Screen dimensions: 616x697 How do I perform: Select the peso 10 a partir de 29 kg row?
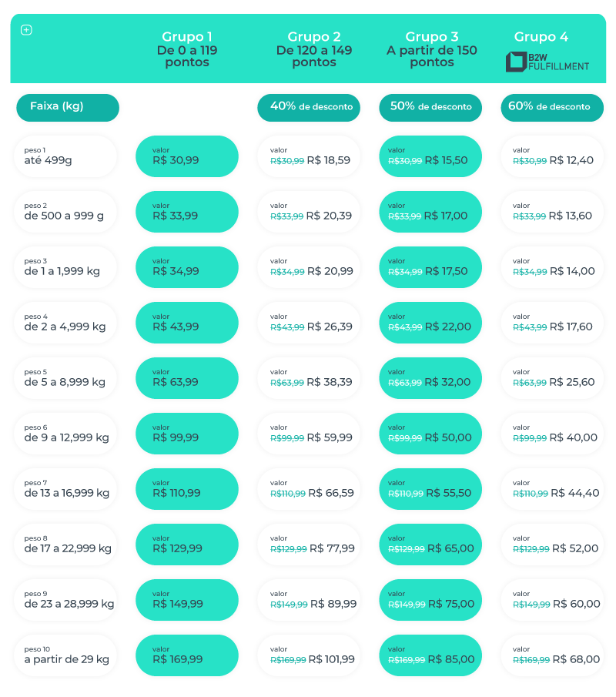[x=65, y=655]
